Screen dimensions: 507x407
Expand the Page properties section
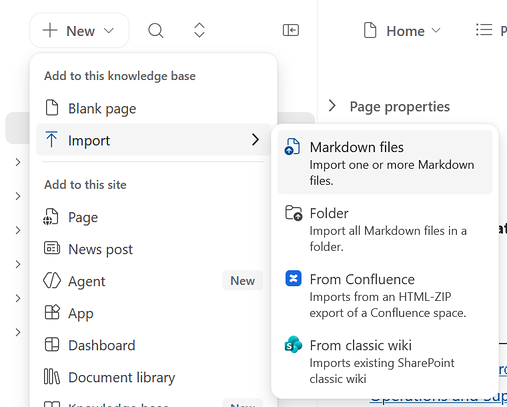[389, 106]
